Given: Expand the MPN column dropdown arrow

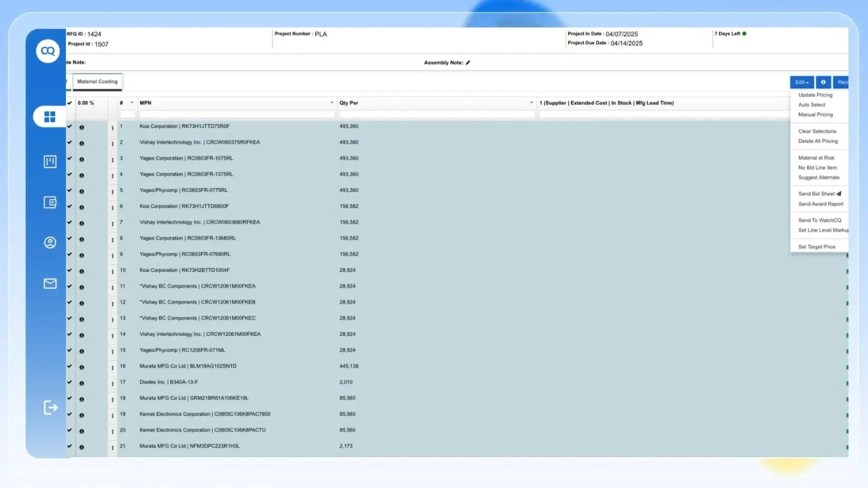Looking at the screenshot, I should pyautogui.click(x=331, y=103).
